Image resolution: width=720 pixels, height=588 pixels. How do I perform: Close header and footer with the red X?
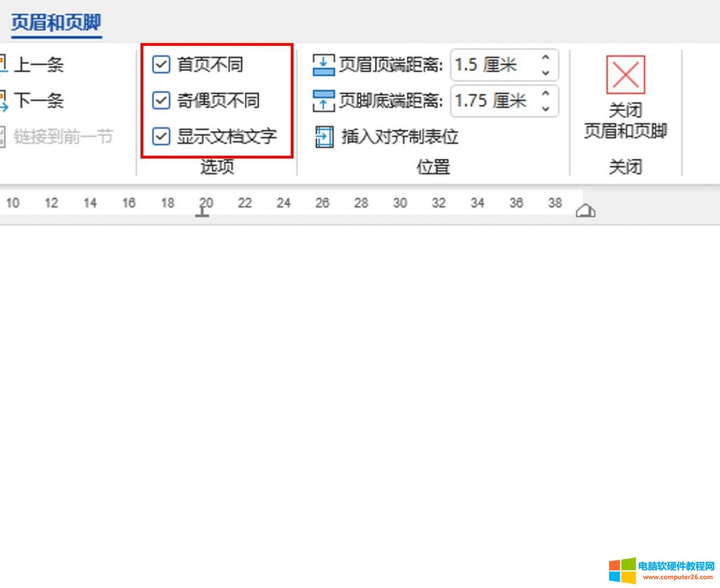pos(625,75)
